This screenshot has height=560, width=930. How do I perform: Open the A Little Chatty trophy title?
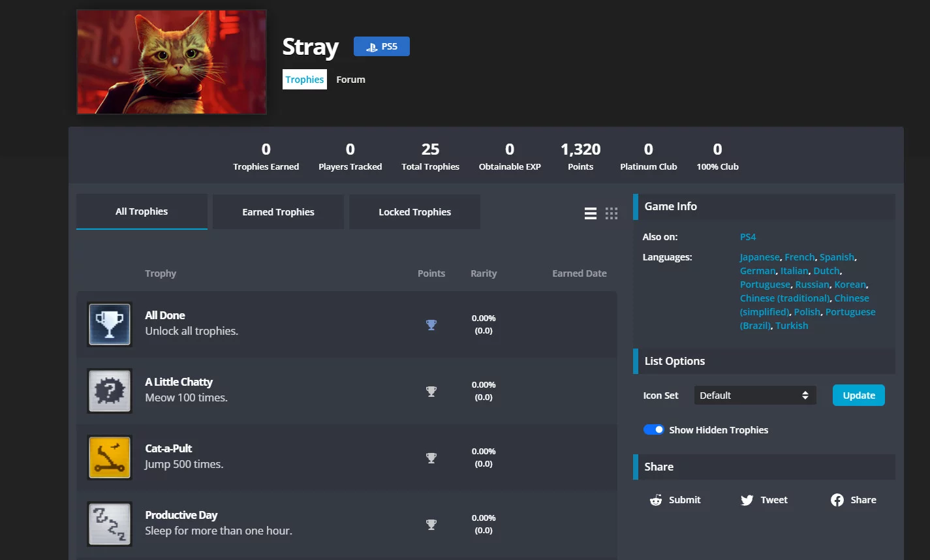click(x=179, y=382)
